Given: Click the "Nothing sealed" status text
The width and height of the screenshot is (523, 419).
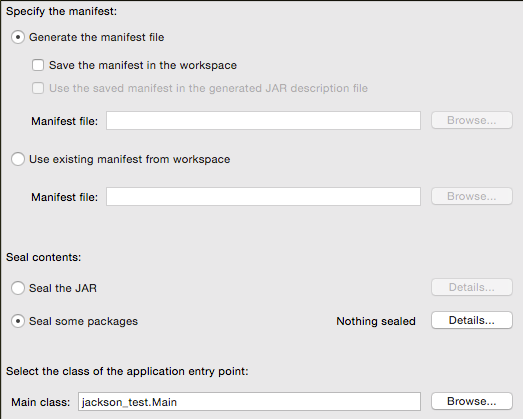Looking at the screenshot, I should 376,321.
